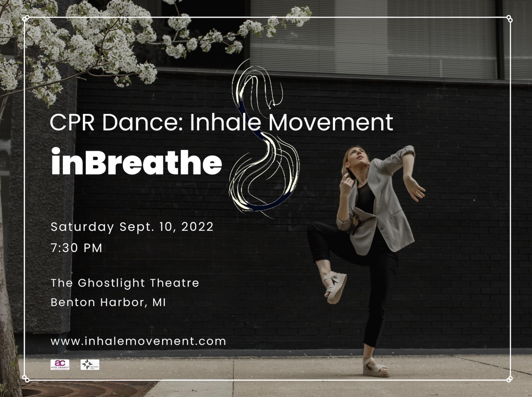Select the 'ac' emblem inside the logo
The image size is (532, 397).
point(60,363)
